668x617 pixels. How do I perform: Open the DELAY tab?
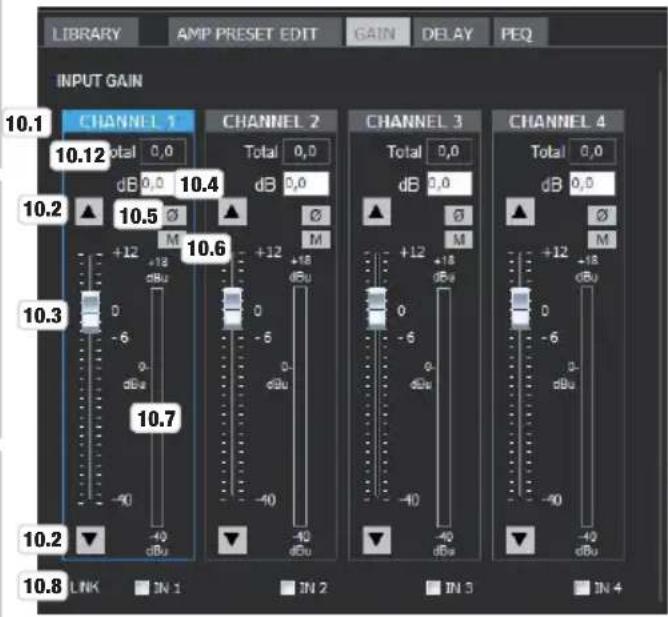point(451,33)
